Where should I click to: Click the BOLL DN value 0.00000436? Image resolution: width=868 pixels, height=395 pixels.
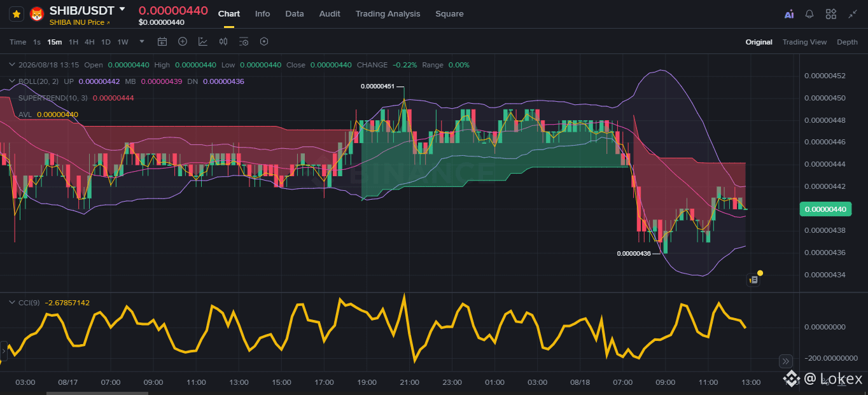[223, 81]
